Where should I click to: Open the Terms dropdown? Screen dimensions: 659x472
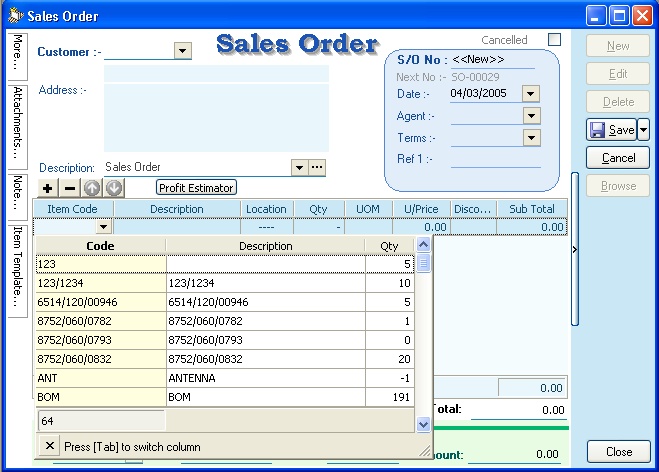[531, 138]
